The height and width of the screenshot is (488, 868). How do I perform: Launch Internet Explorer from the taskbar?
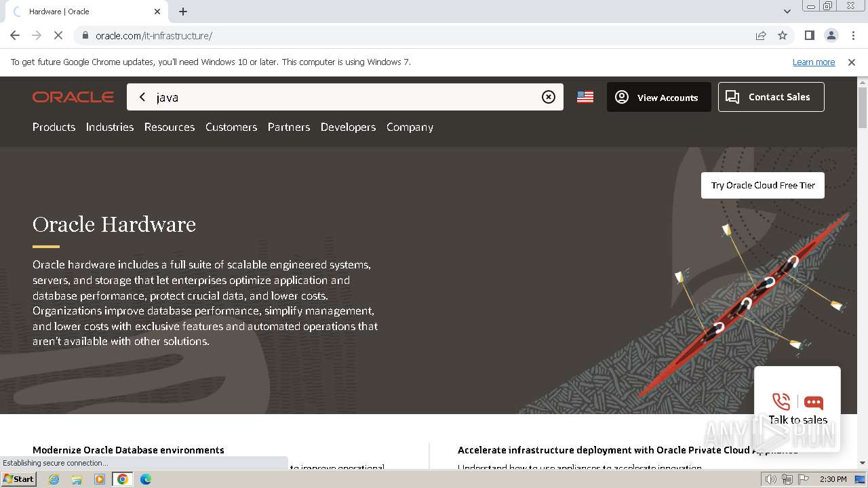tap(54, 479)
